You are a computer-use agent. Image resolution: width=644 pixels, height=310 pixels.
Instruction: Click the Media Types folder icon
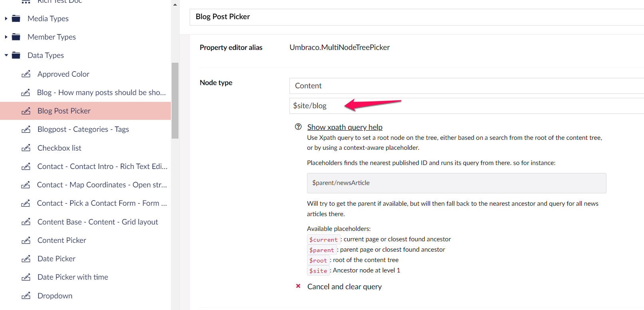point(16,19)
